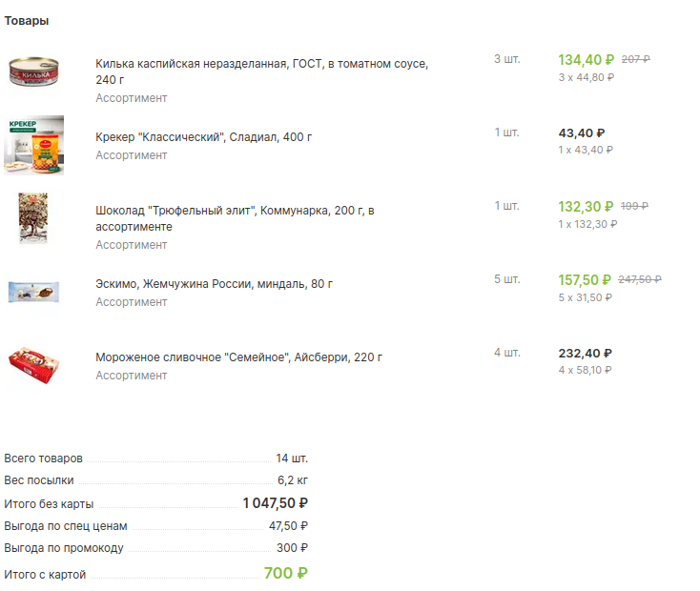
Task: Open the Крекер "Классический" Сладиал product title
Action: [x=203, y=137]
